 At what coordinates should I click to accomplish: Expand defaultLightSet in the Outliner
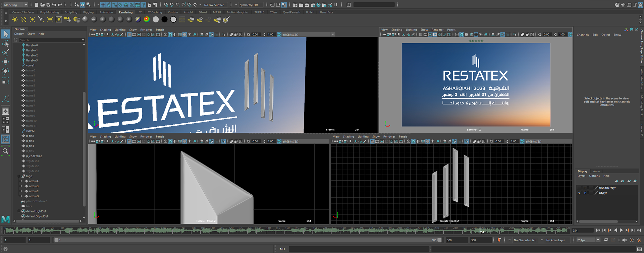coord(19,211)
